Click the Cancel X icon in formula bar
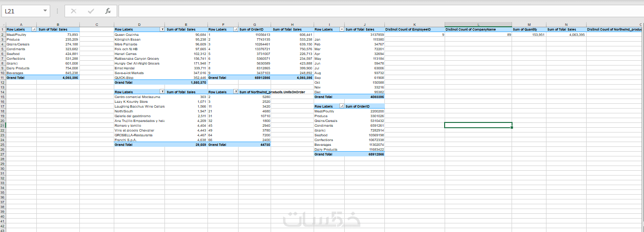The width and height of the screenshot is (644, 232). (x=74, y=11)
